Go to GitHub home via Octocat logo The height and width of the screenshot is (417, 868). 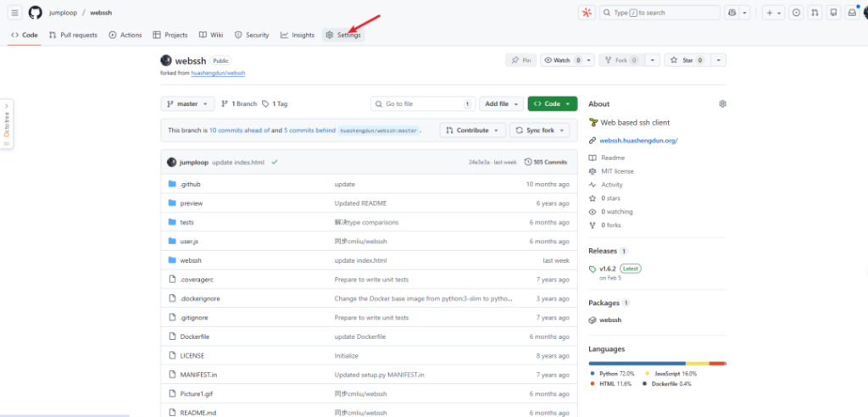click(x=36, y=13)
